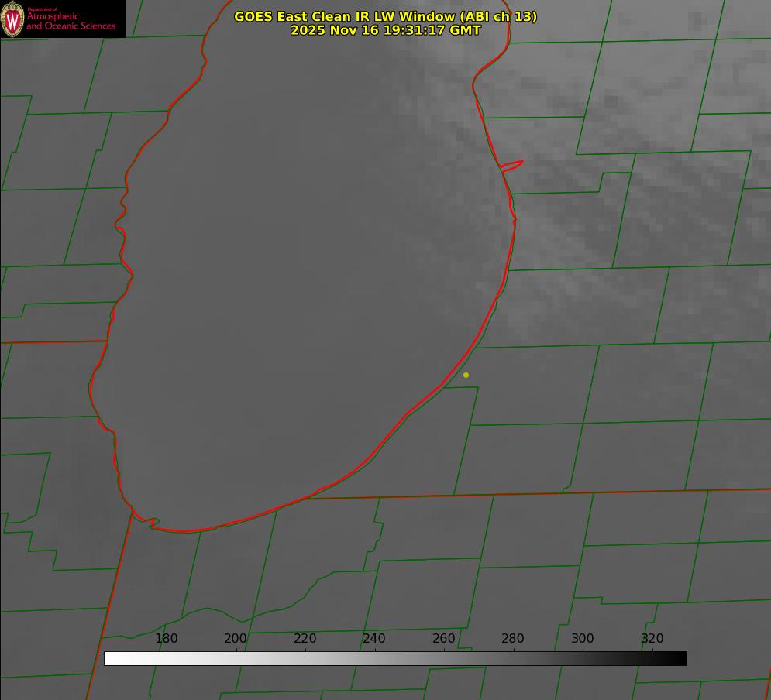
Task: Select the 280 colorbar tick label
Action: [513, 638]
